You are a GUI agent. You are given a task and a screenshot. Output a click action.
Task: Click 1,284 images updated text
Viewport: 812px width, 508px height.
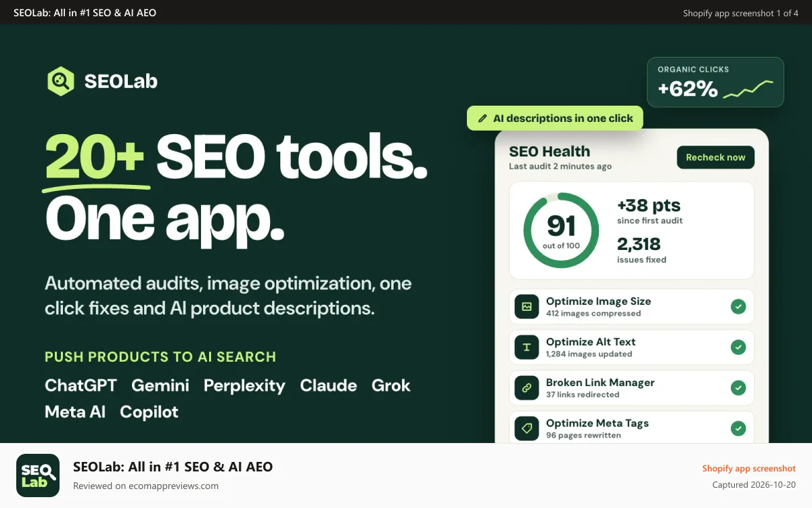coord(589,354)
